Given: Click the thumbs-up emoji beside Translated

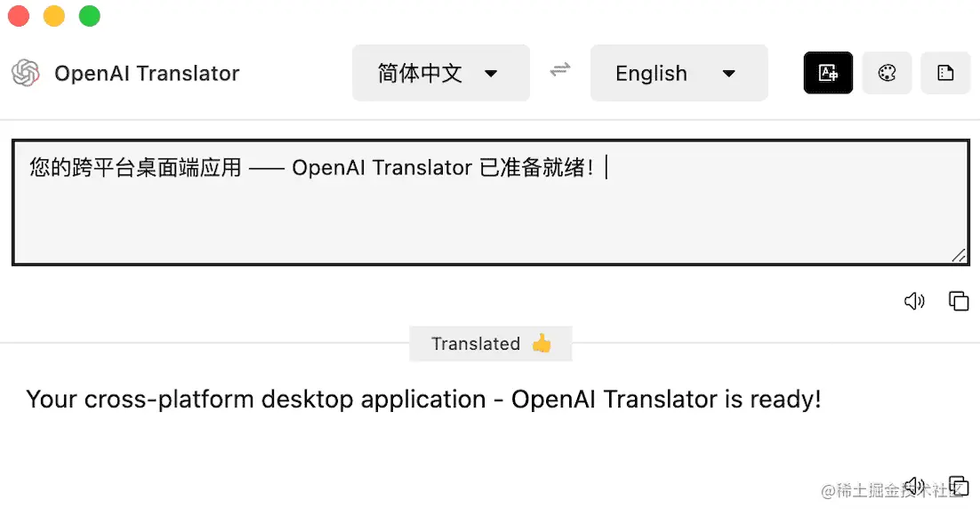Looking at the screenshot, I should click(542, 343).
